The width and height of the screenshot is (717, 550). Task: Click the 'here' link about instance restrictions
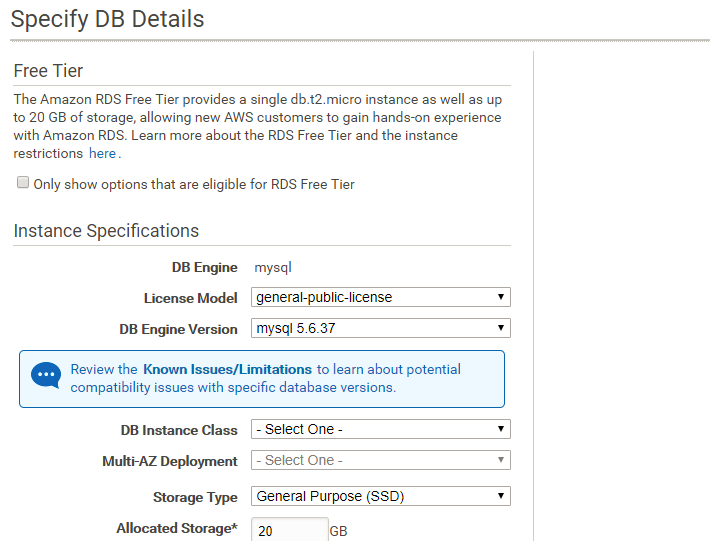point(102,154)
